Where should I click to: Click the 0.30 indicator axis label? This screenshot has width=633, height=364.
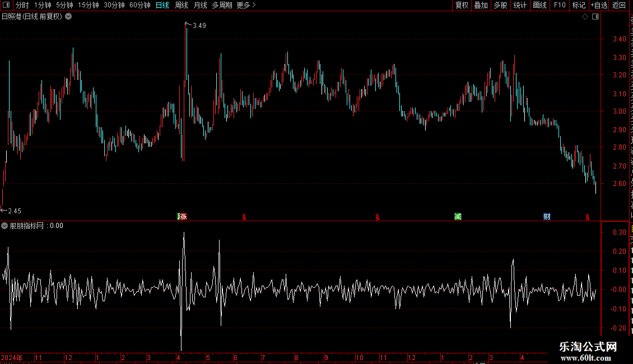(620, 232)
